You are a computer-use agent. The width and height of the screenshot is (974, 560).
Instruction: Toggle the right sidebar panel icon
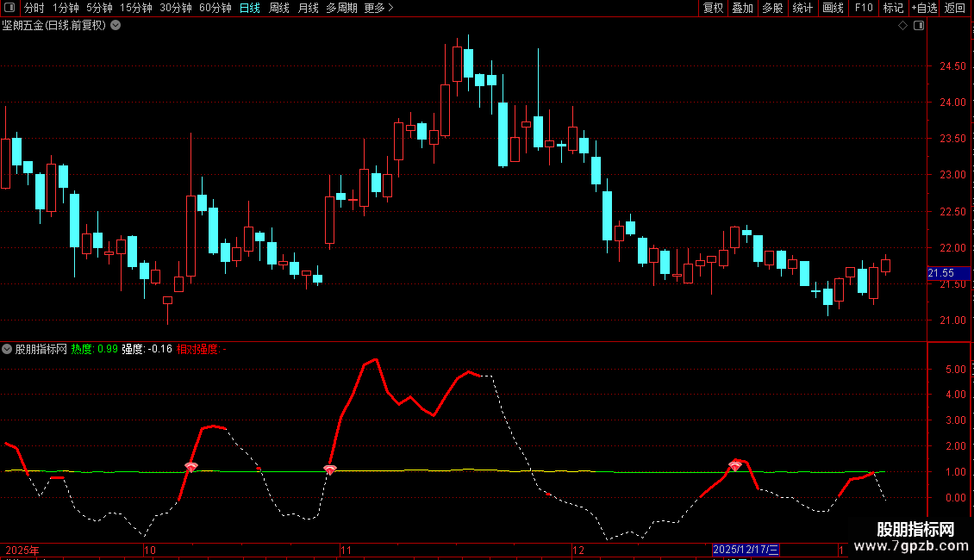click(x=919, y=26)
